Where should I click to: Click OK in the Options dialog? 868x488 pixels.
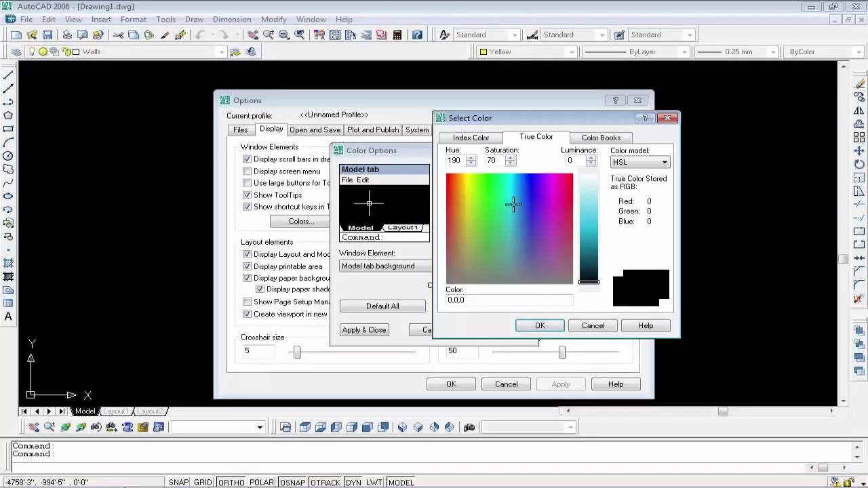pos(451,384)
